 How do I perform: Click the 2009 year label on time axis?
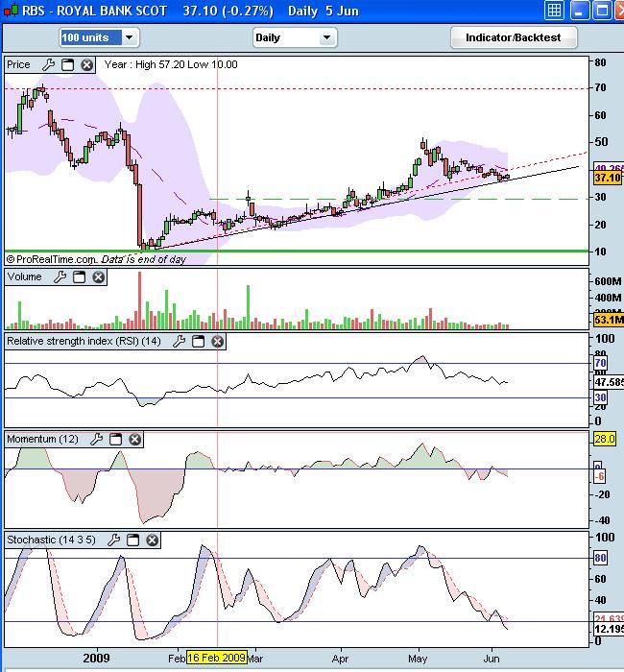click(x=96, y=658)
